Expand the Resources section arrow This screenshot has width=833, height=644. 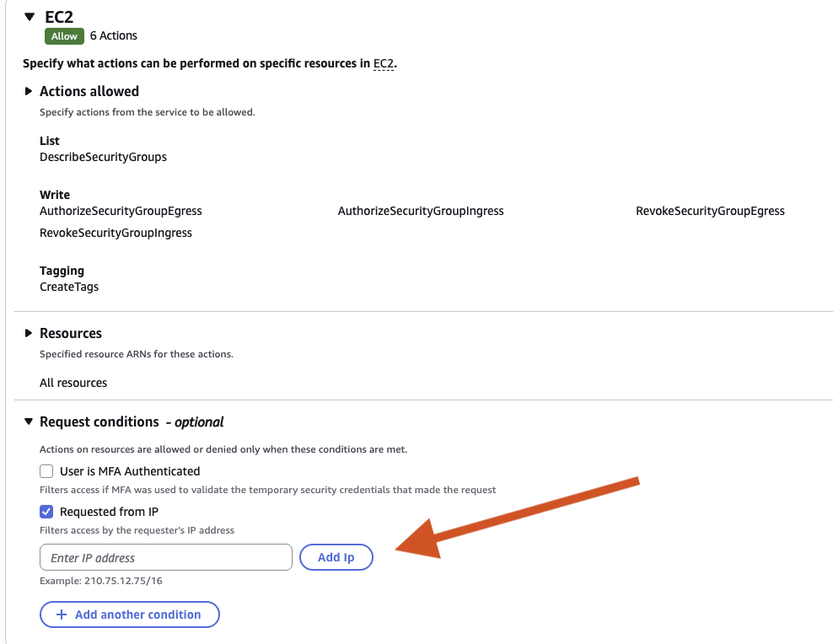point(29,334)
